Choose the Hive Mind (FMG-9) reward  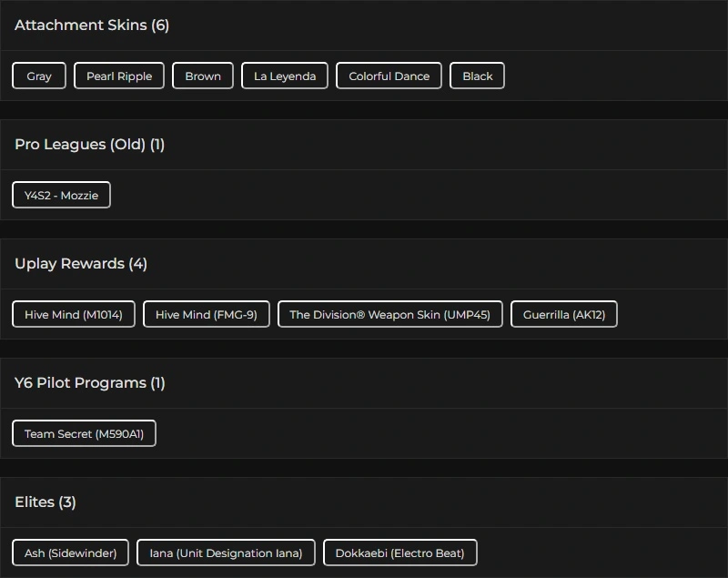click(207, 314)
